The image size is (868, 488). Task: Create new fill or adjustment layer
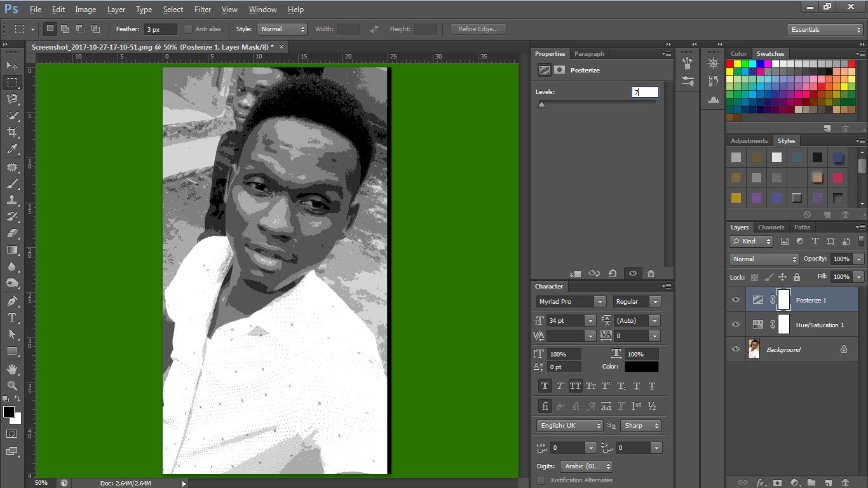[x=794, y=483]
